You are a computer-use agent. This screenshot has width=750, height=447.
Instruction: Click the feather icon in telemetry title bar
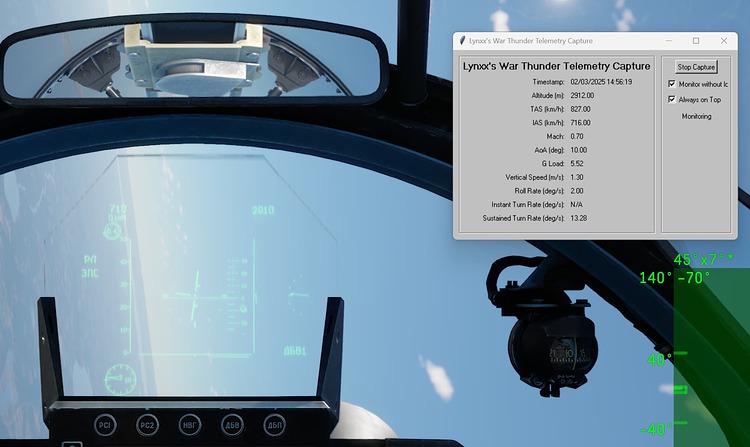[461, 41]
